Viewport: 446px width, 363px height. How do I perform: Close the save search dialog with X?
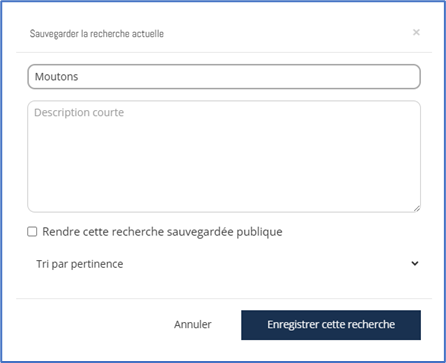[x=416, y=32]
